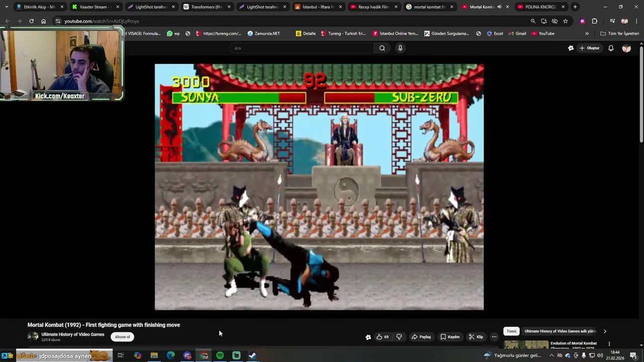Screen dimensions: 644x362
Task: Open the tureng.com bookmark
Action: 218,34
